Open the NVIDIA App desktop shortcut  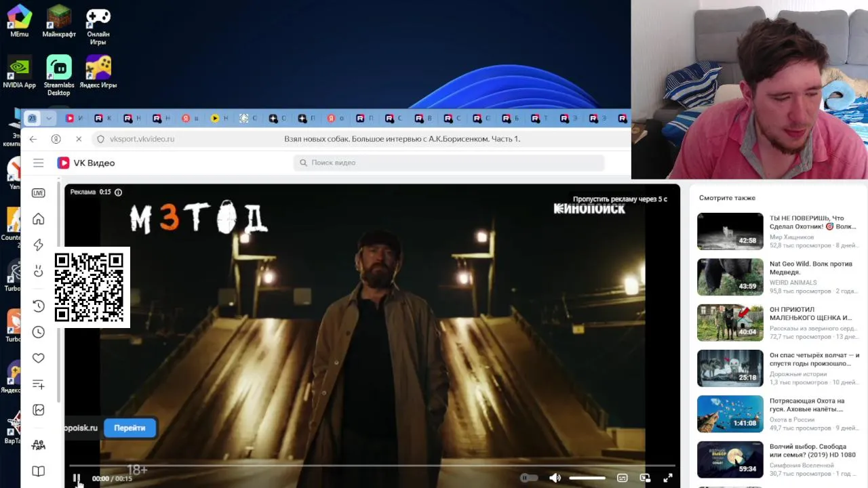pos(19,72)
